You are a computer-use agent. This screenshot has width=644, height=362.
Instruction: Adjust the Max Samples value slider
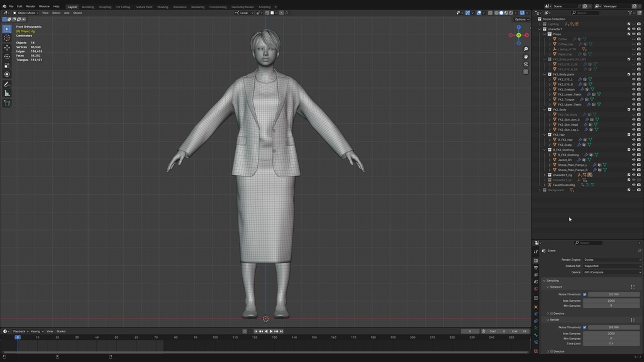point(612,301)
